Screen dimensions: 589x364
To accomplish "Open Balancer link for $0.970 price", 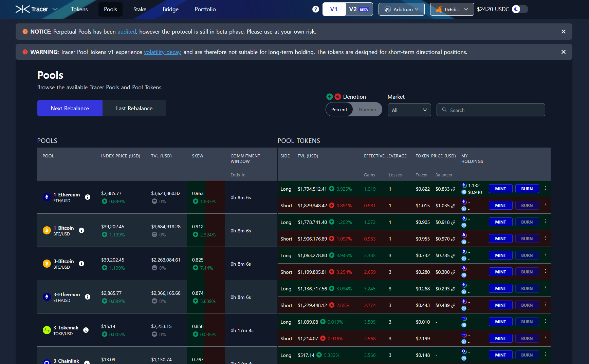I will 453,239.
